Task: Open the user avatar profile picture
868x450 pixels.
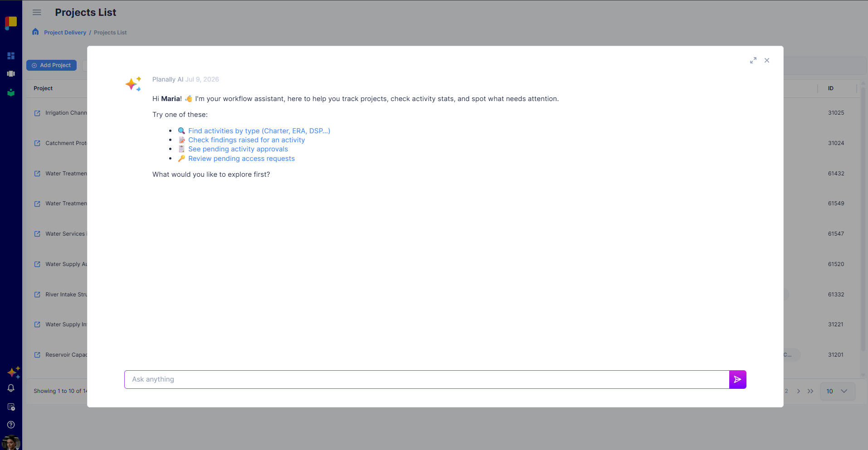Action: pyautogui.click(x=11, y=443)
